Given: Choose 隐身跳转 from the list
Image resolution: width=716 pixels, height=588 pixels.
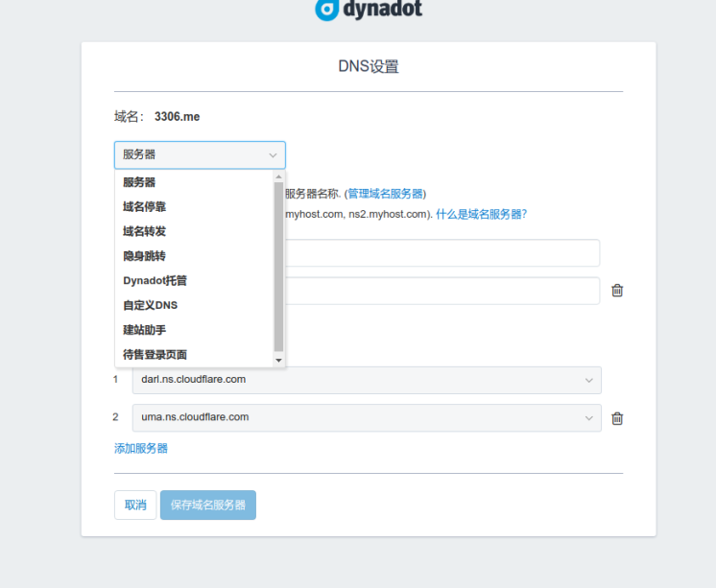Looking at the screenshot, I should [144, 256].
